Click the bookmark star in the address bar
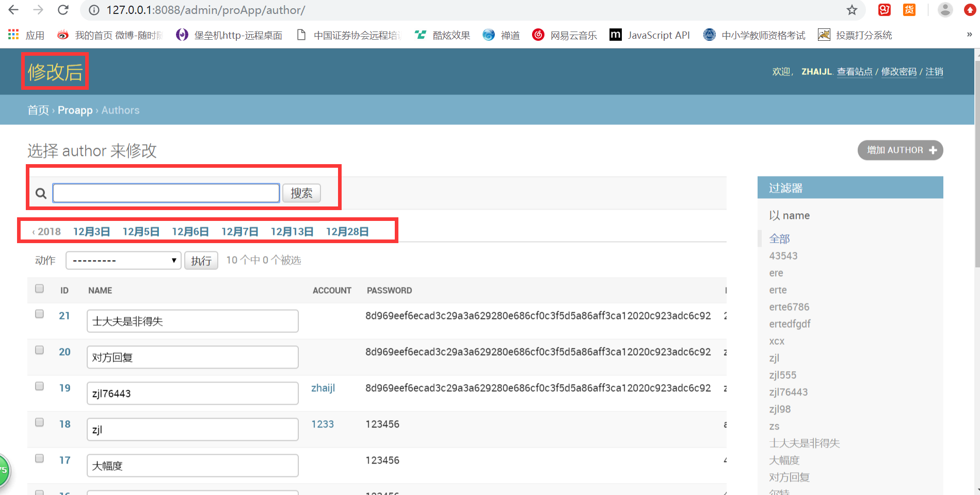980x495 pixels. pyautogui.click(x=853, y=10)
